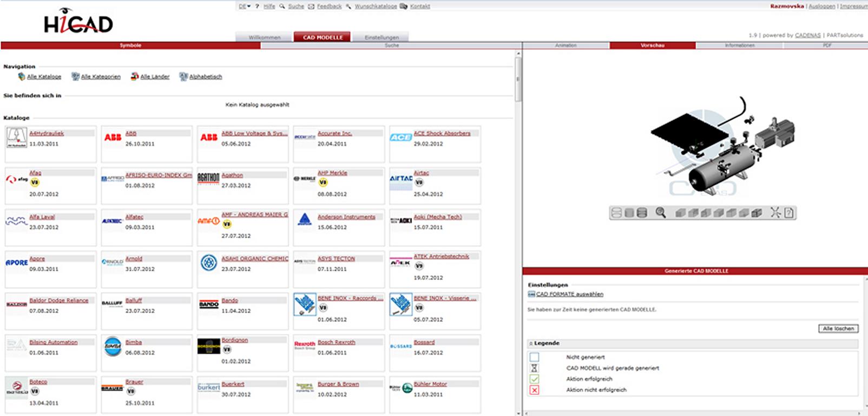Open the DE language dropdown
This screenshot has width=868, height=416.
pyautogui.click(x=245, y=6)
